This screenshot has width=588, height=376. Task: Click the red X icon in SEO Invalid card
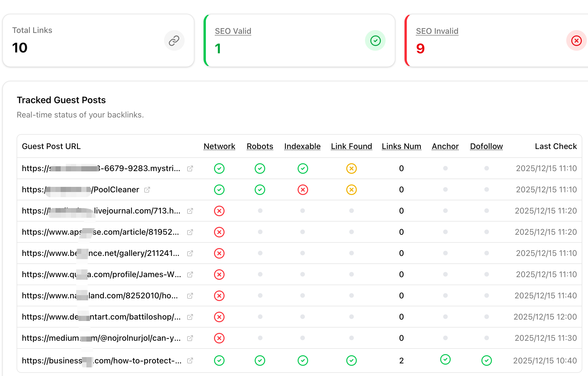[x=576, y=41]
